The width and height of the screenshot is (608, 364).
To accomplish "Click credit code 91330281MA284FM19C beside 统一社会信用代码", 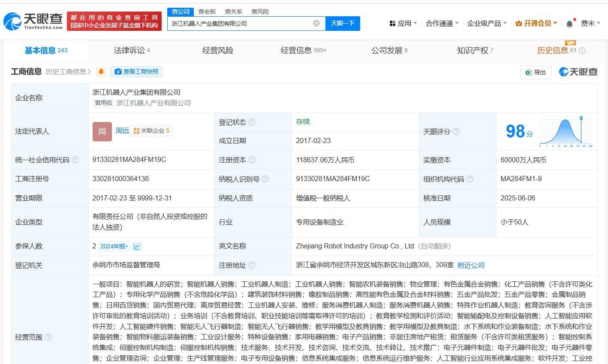I will click(129, 159).
